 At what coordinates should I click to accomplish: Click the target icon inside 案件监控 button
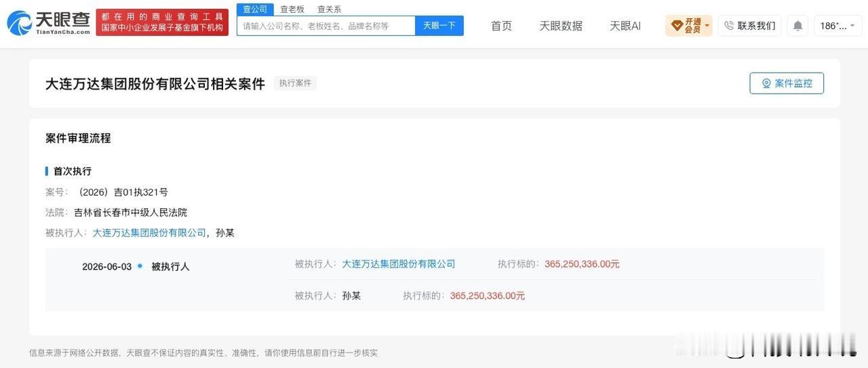click(x=766, y=84)
